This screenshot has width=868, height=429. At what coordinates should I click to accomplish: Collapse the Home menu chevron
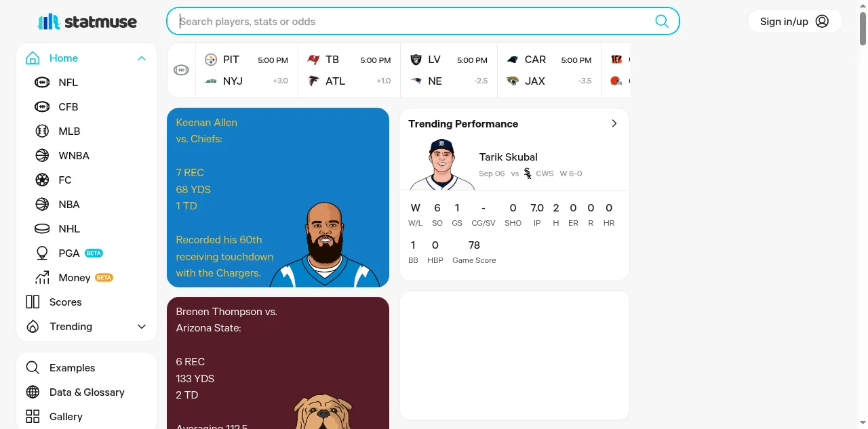(x=142, y=58)
